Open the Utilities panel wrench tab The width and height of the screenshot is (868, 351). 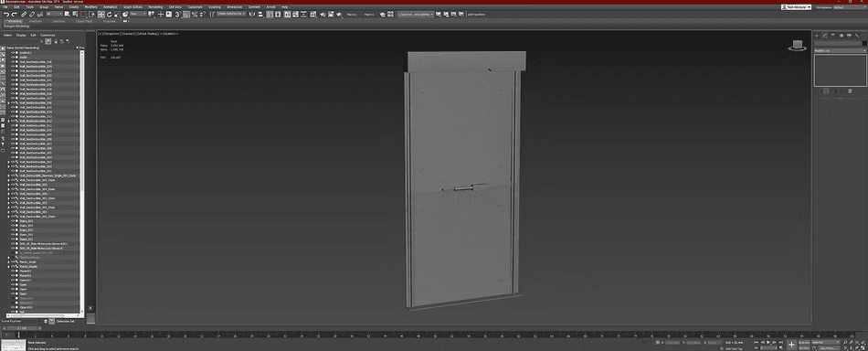click(x=857, y=36)
